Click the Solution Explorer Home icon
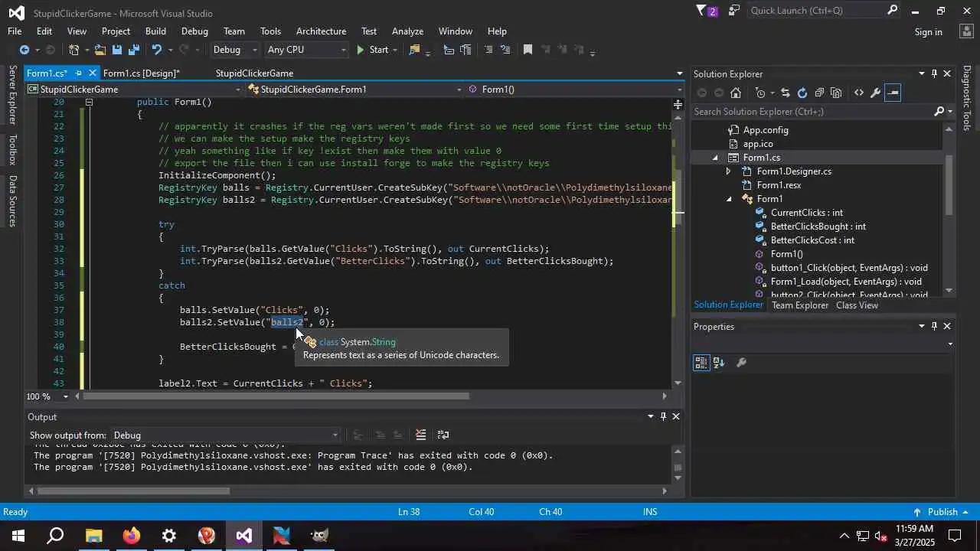The width and height of the screenshot is (980, 551). click(736, 93)
